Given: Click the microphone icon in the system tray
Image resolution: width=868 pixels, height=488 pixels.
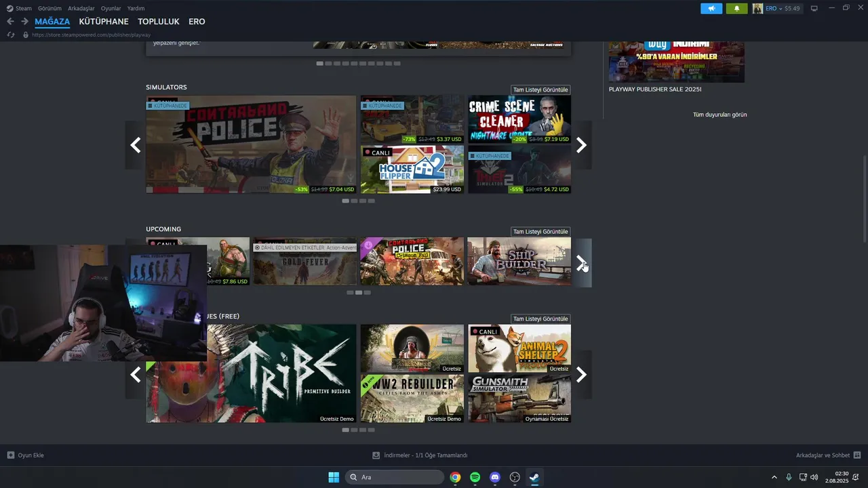Looking at the screenshot, I should [789, 477].
